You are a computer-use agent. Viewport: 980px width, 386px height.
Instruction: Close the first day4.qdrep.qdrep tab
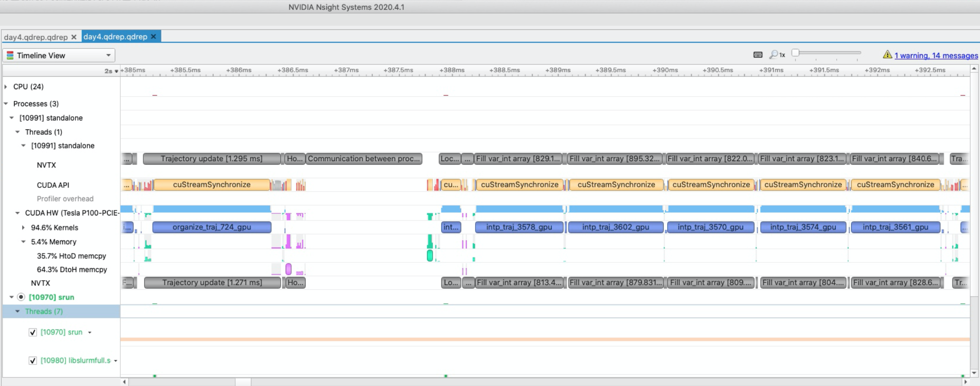(74, 37)
